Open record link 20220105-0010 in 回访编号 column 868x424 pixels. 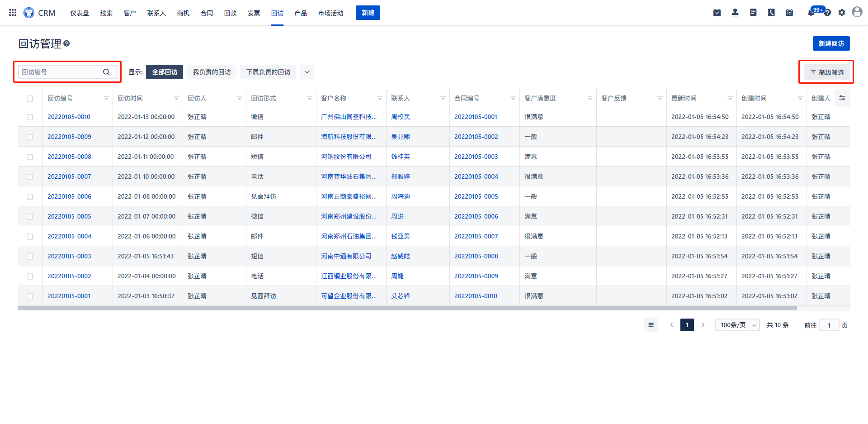coord(69,117)
